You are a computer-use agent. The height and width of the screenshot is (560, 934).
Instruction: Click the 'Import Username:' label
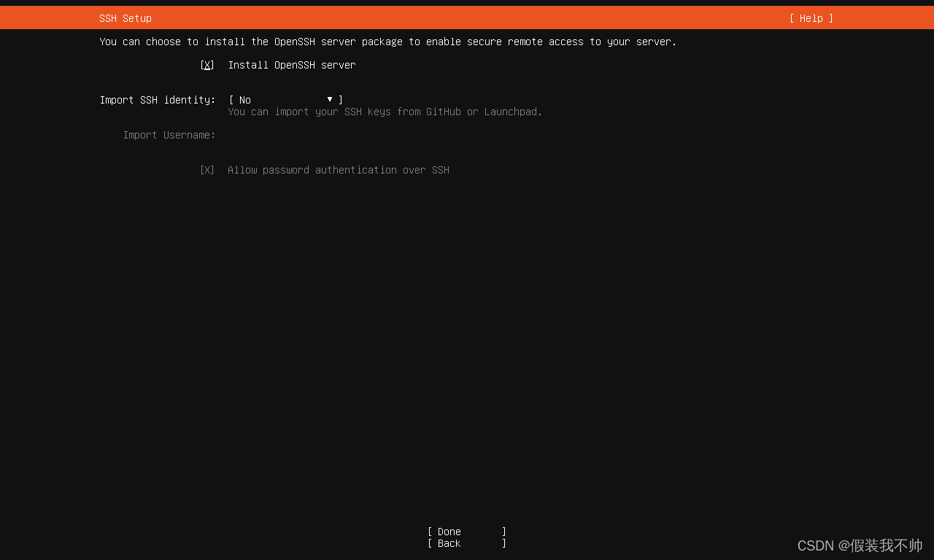(x=169, y=135)
